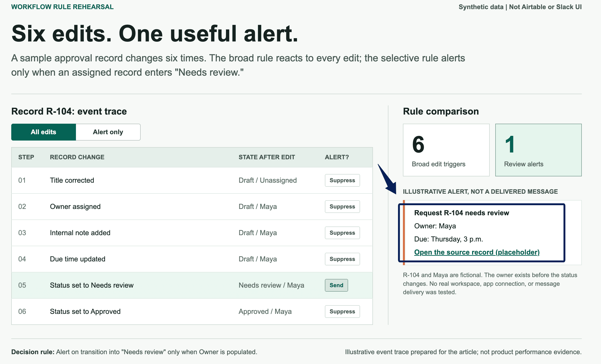Image resolution: width=601 pixels, height=364 pixels.
Task: Click 'Synthetic data | Not Airtable or Slack UI'
Action: (x=520, y=7)
